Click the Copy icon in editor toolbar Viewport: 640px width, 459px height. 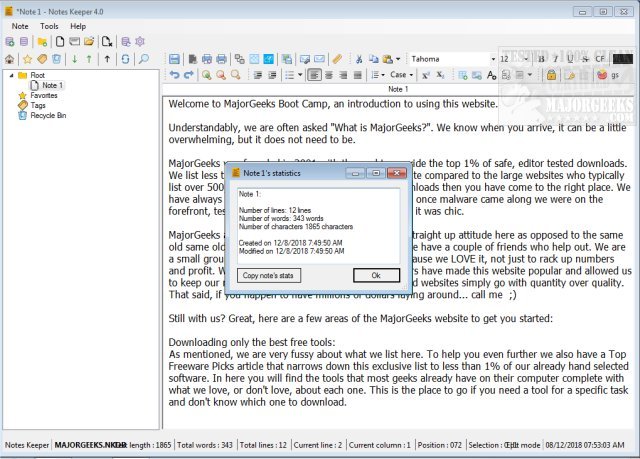[x=373, y=59]
